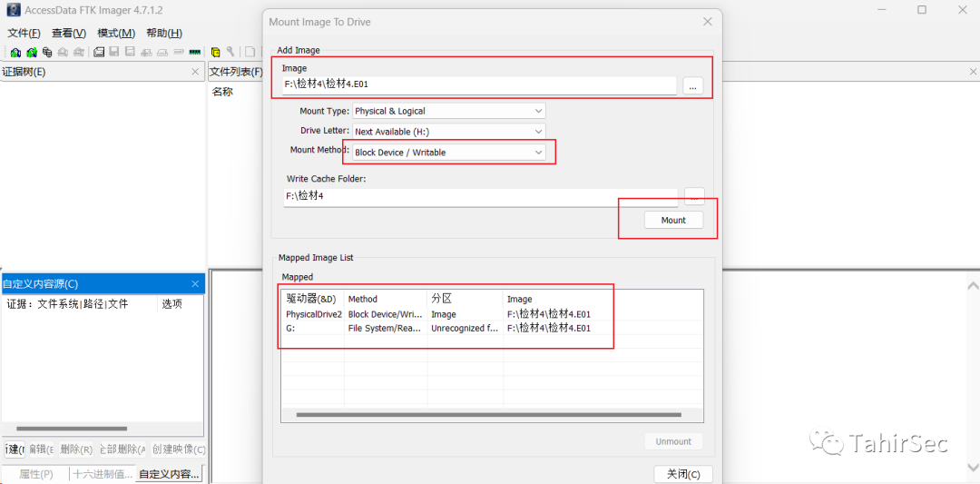The height and width of the screenshot is (484, 980).
Task: Click the Image column header in Mapped list
Action: pyautogui.click(x=603, y=299)
